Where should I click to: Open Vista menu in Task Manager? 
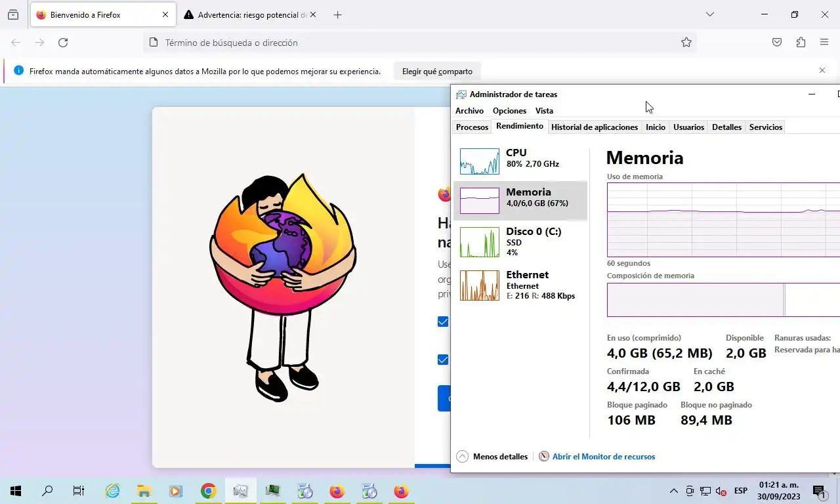tap(544, 111)
